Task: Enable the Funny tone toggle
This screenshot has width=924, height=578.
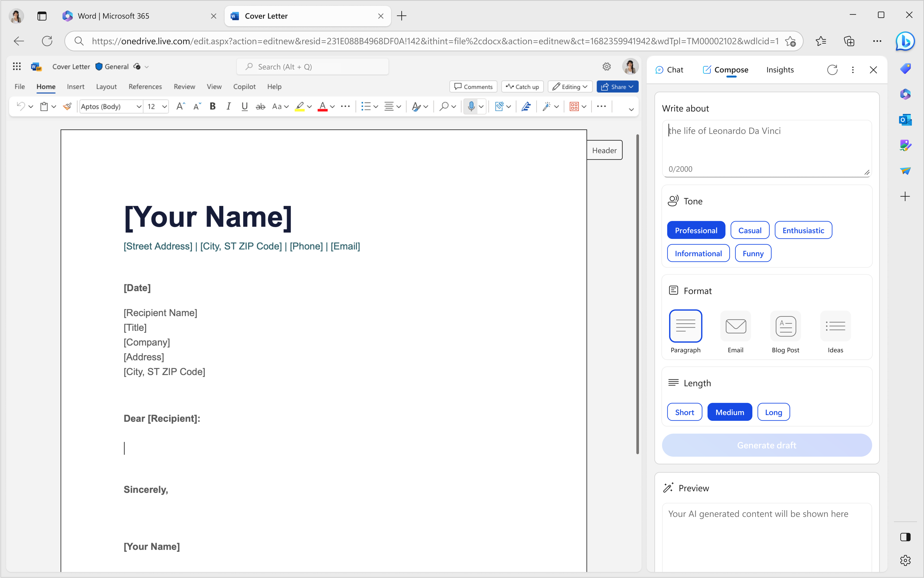Action: tap(753, 253)
